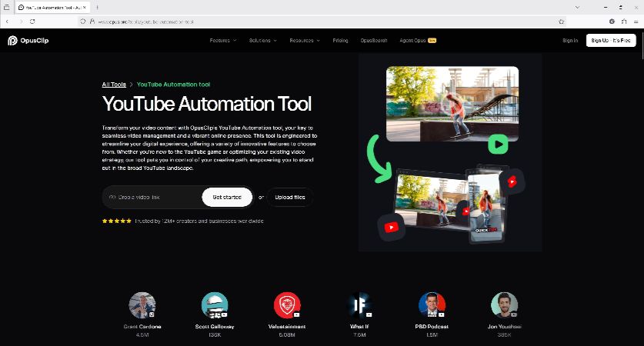Screen dimensions: 644x346
Task: Bookmark this page with the star icon
Action: (561, 22)
